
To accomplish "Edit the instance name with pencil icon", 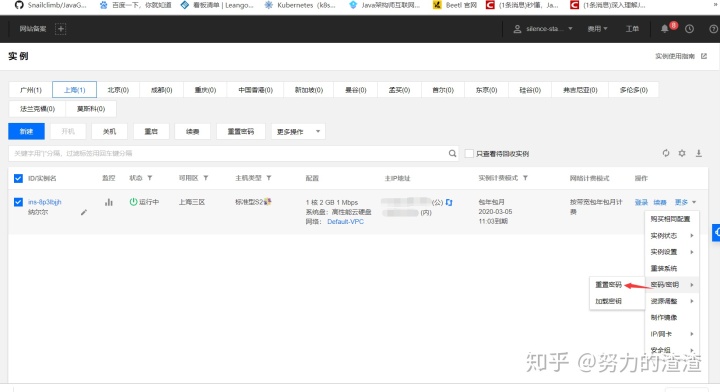I will click(x=84, y=212).
